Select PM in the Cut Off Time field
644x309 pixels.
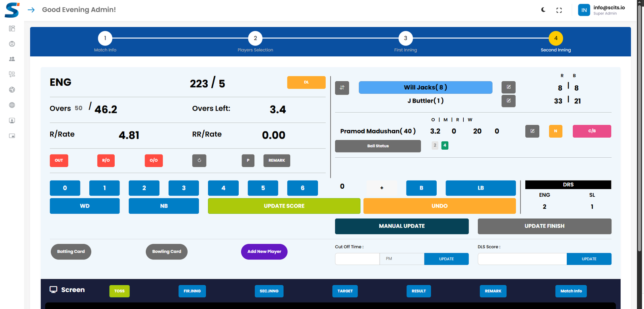tap(401, 259)
